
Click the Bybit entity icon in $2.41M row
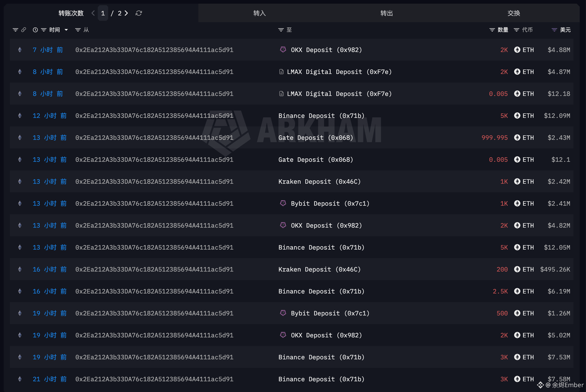click(283, 203)
